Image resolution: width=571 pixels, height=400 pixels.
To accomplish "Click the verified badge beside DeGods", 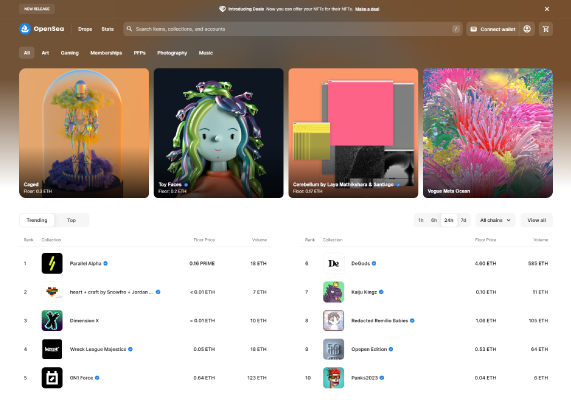I will pos(374,263).
